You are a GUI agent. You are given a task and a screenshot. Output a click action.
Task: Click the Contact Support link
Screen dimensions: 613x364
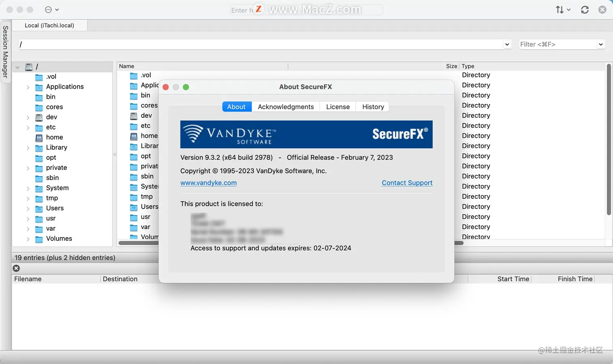tap(407, 183)
